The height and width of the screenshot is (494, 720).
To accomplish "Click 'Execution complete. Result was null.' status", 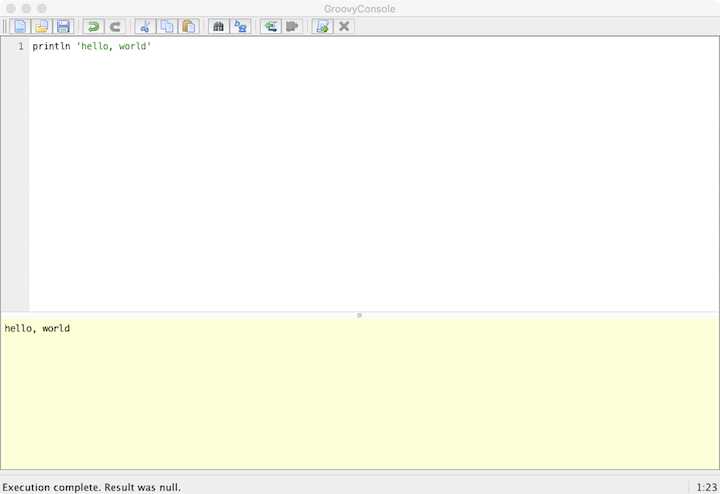I will [x=92, y=487].
